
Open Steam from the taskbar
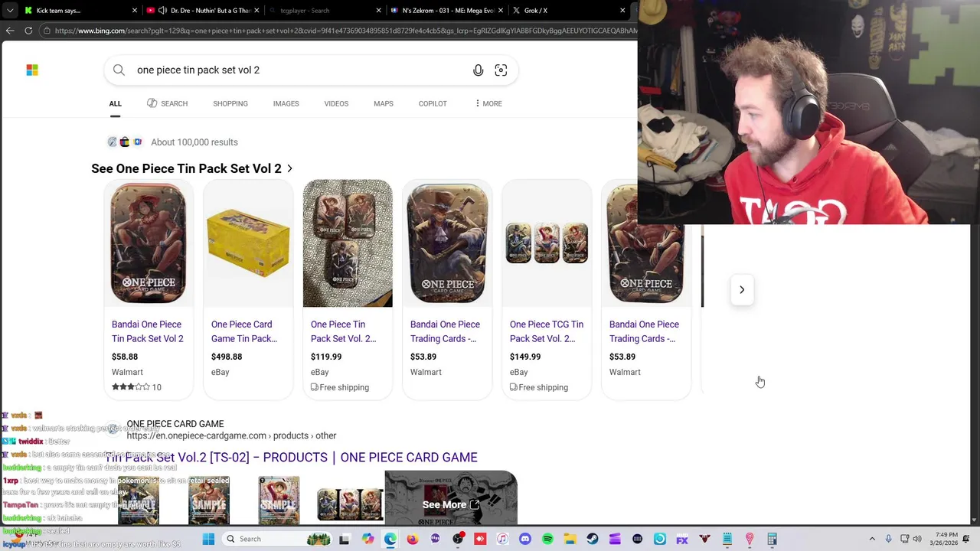pyautogui.click(x=593, y=540)
